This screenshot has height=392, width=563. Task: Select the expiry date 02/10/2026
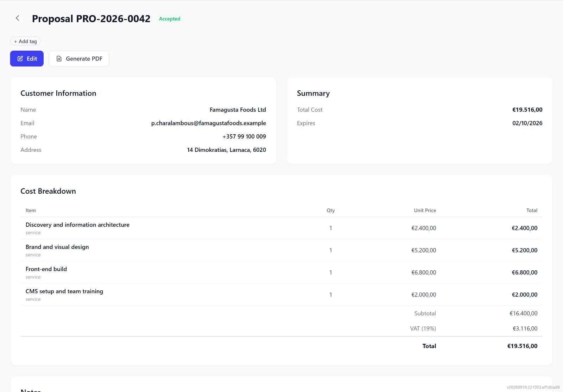pos(527,123)
